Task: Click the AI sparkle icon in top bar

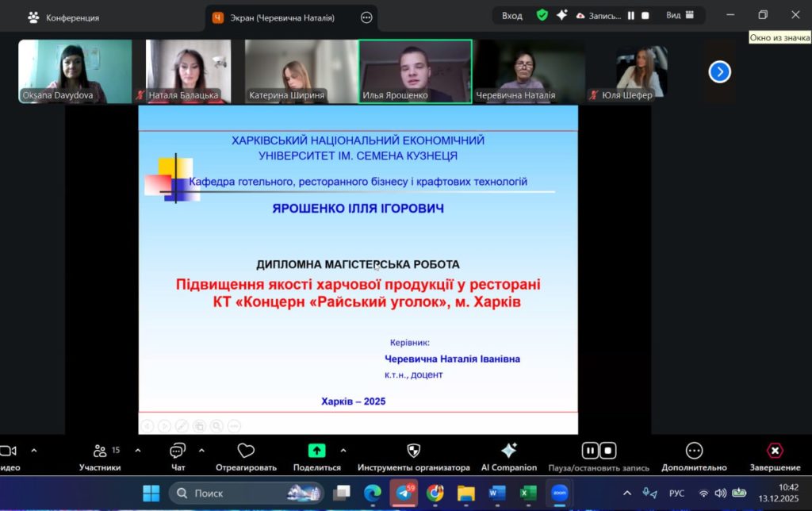Action: point(561,15)
